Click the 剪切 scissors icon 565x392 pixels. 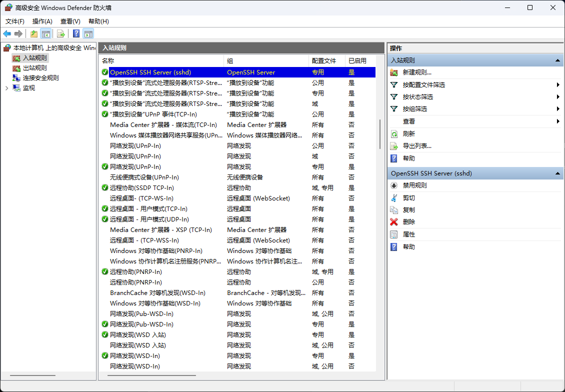(394, 198)
